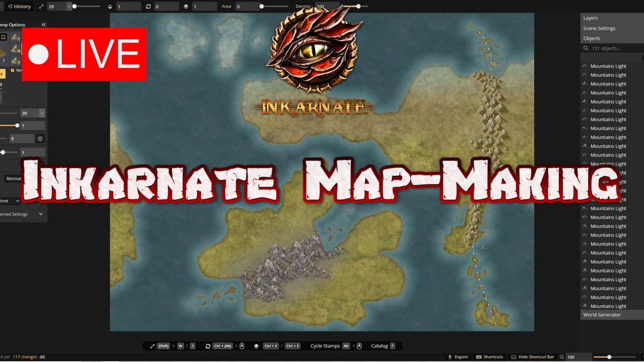
Task: Click the resize shortcut icon in shortcut bar
Action: [x=152, y=346]
